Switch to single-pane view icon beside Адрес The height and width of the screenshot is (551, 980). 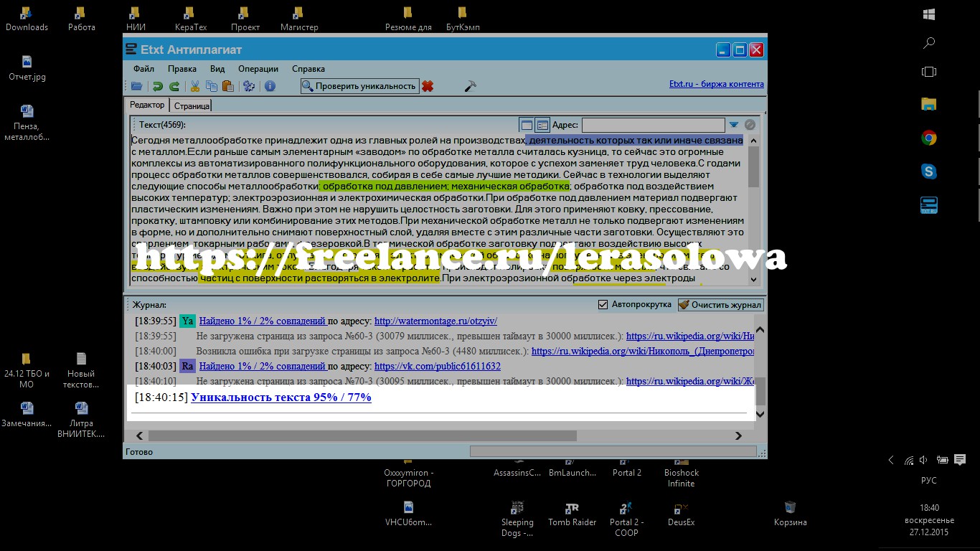(527, 125)
